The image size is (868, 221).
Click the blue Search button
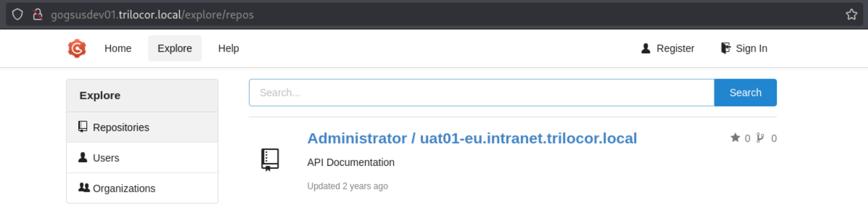[745, 93]
